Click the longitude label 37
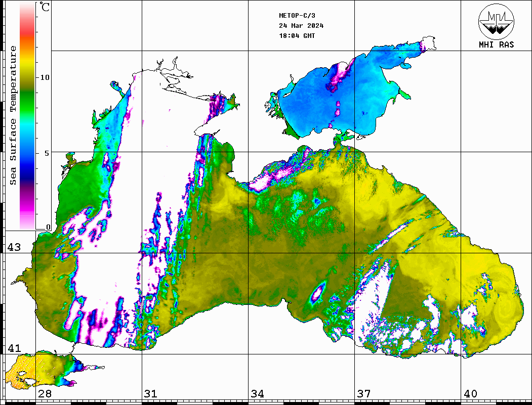The width and height of the screenshot is (532, 405). (363, 393)
